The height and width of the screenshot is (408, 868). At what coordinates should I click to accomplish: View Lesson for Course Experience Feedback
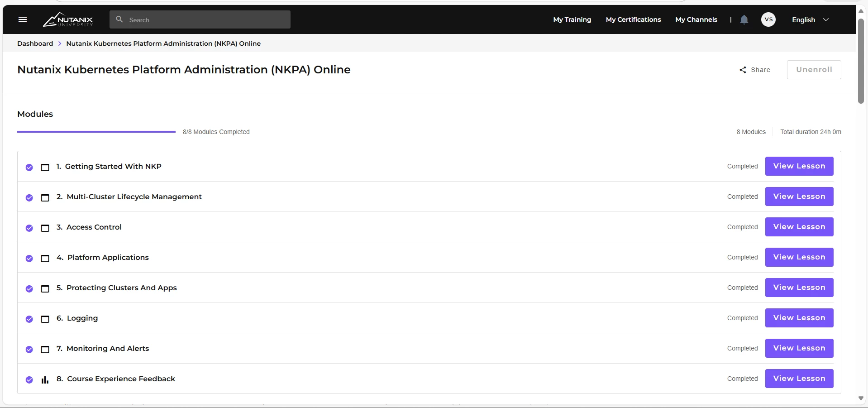799,379
